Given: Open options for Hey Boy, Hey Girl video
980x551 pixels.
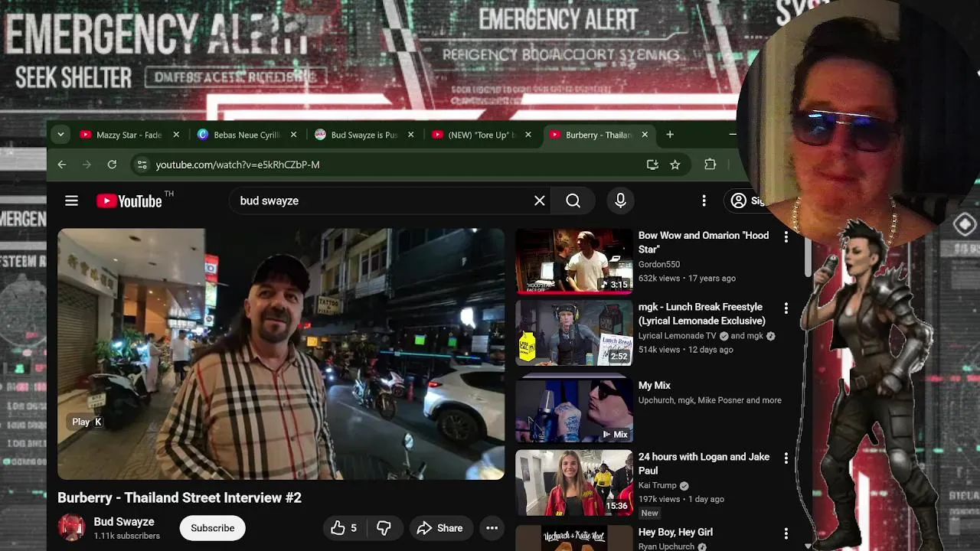Looking at the screenshot, I should coord(786,533).
